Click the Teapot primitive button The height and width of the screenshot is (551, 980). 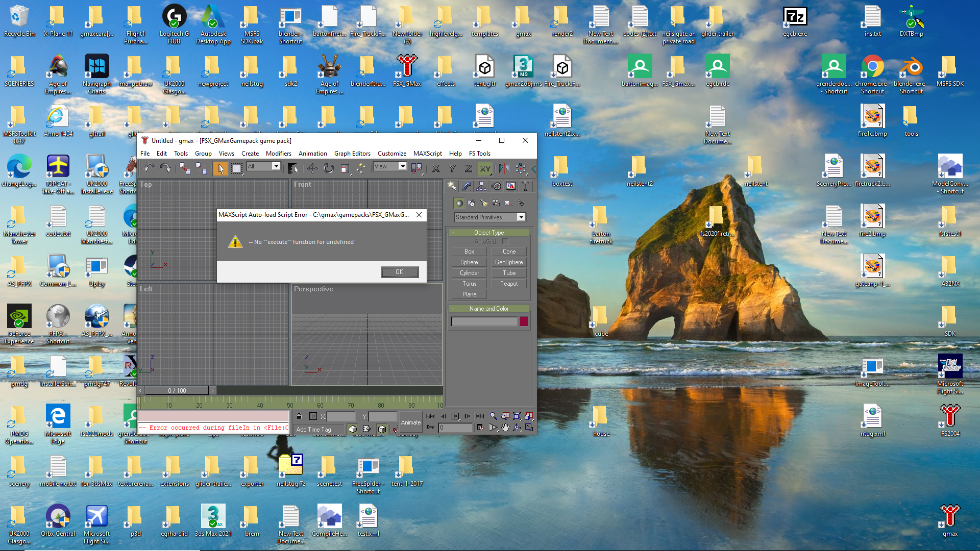pos(509,284)
